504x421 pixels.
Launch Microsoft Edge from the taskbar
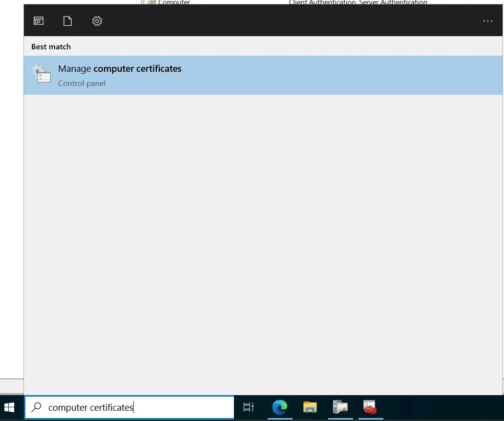click(279, 407)
